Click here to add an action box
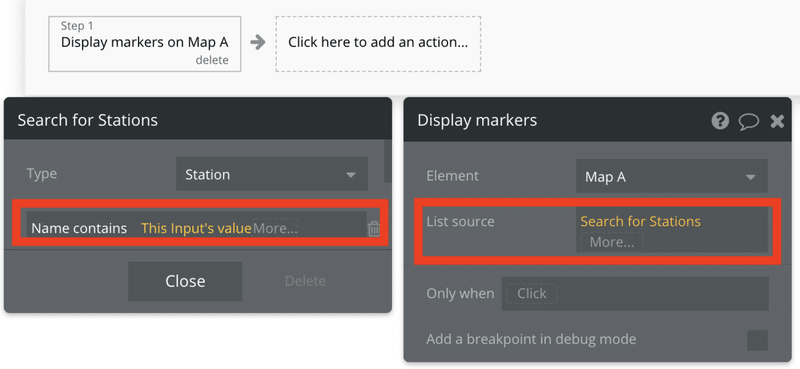This screenshot has width=800, height=369. pos(378,43)
